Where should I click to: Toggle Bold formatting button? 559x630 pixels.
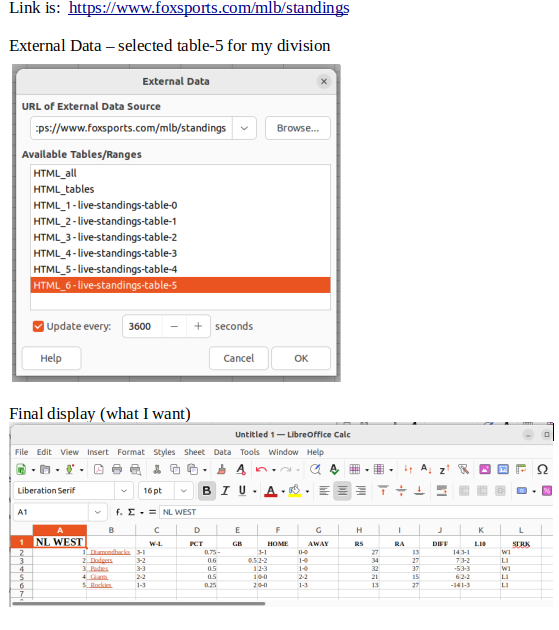pyautogui.click(x=207, y=491)
